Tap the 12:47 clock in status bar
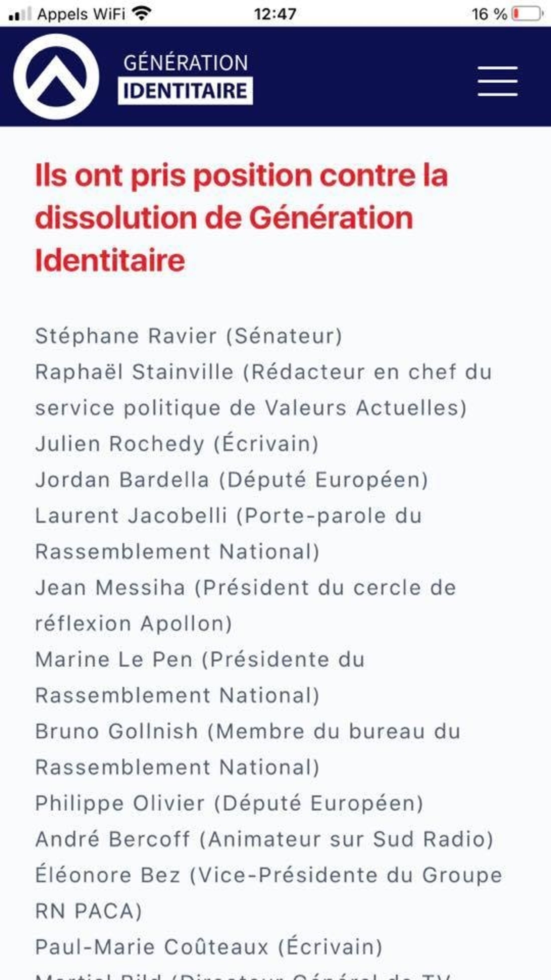 point(275,14)
